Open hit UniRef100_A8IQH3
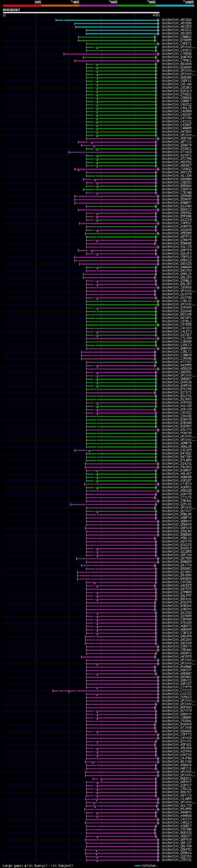This screenshot has width=197, height=868. [177, 33]
